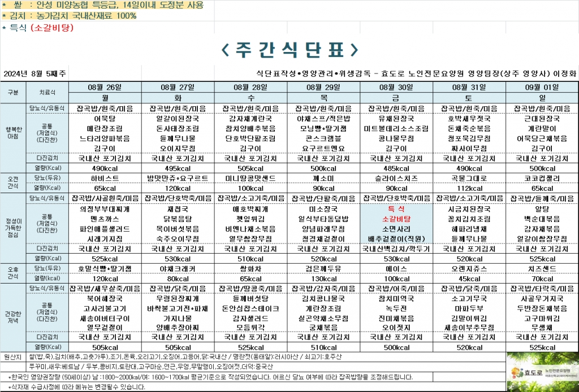Select the 45kcal snack calorie cell
The image size is (579, 392).
tap(469, 279)
